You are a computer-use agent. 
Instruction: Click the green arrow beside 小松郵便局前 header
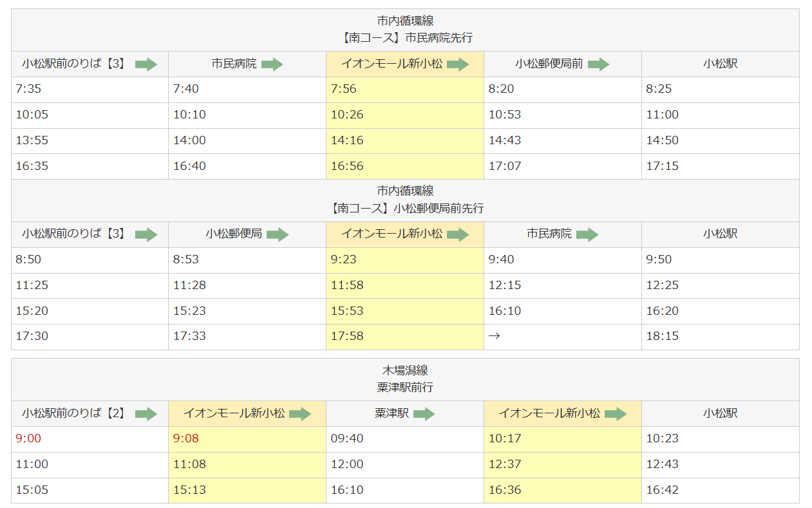point(598,64)
